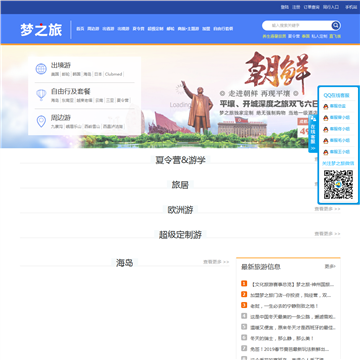Screen dimensions: 360x360
Task: Select 东南亚 under 自由行及套餐
Action: coord(67,100)
